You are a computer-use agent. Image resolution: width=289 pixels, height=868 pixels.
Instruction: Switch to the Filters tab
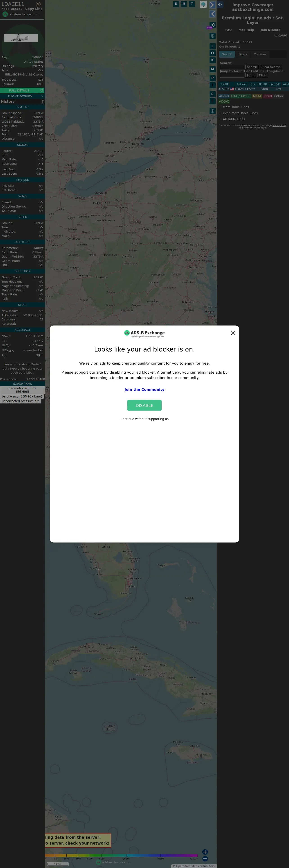coord(243,54)
